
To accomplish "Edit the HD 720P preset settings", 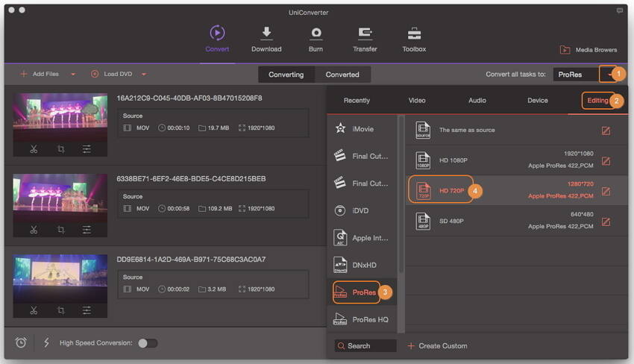I will point(606,191).
